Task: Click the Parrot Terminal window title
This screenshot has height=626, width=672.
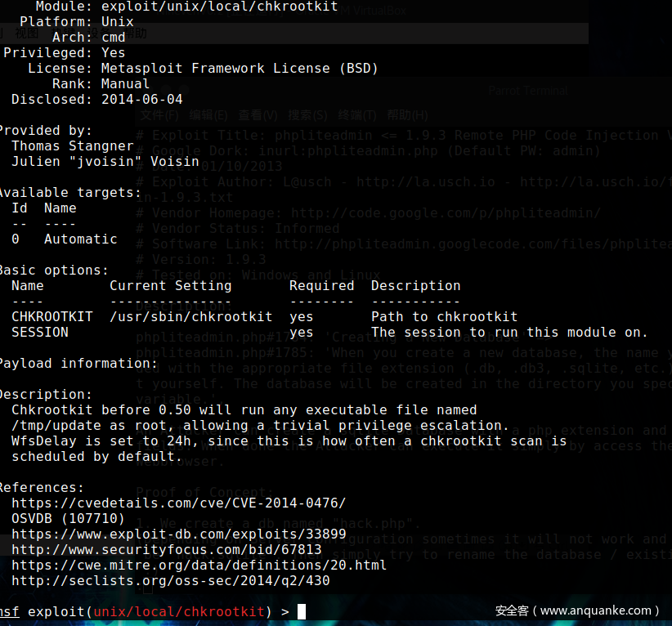Action: pyautogui.click(x=527, y=91)
